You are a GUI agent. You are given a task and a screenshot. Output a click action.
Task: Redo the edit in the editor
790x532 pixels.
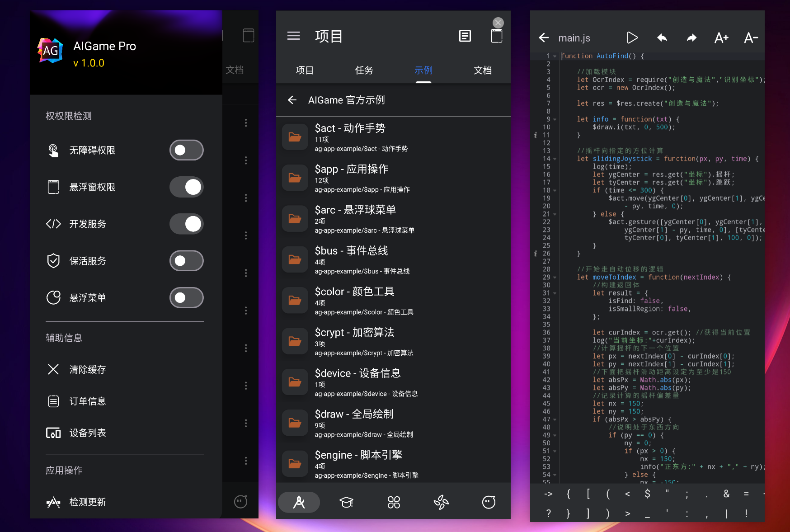(x=692, y=38)
